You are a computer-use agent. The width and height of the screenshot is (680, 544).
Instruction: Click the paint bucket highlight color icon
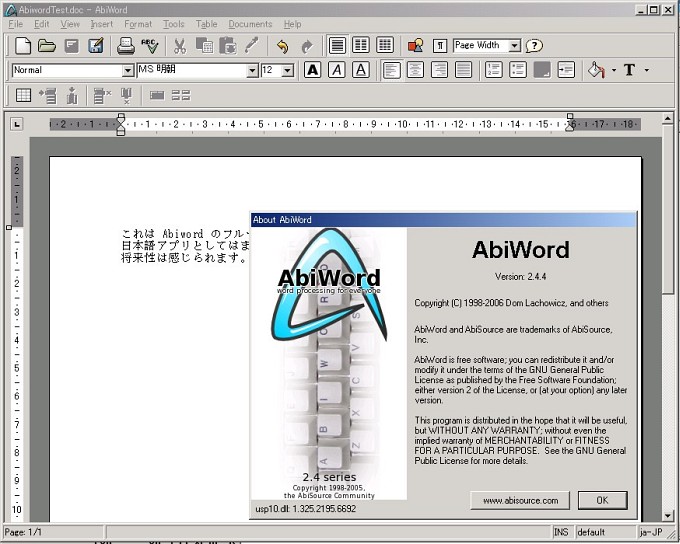(597, 70)
